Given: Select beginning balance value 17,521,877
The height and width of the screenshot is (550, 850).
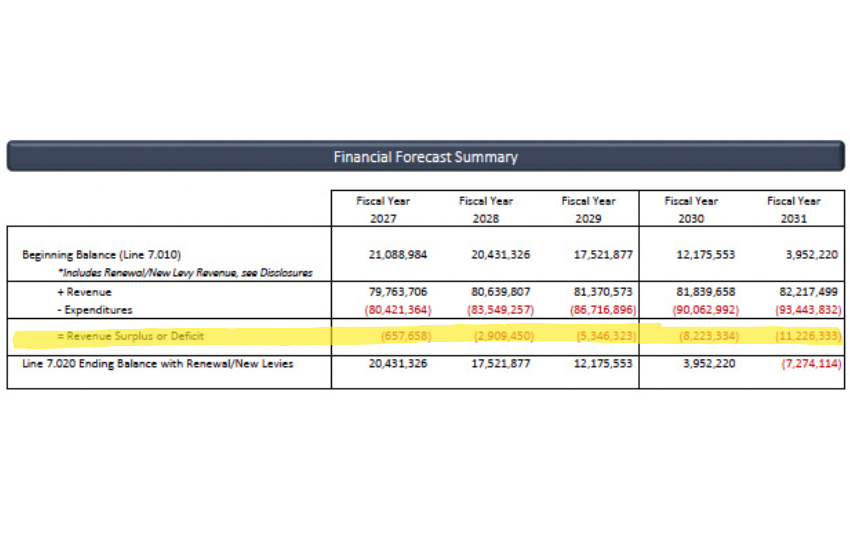Looking at the screenshot, I should [x=603, y=255].
